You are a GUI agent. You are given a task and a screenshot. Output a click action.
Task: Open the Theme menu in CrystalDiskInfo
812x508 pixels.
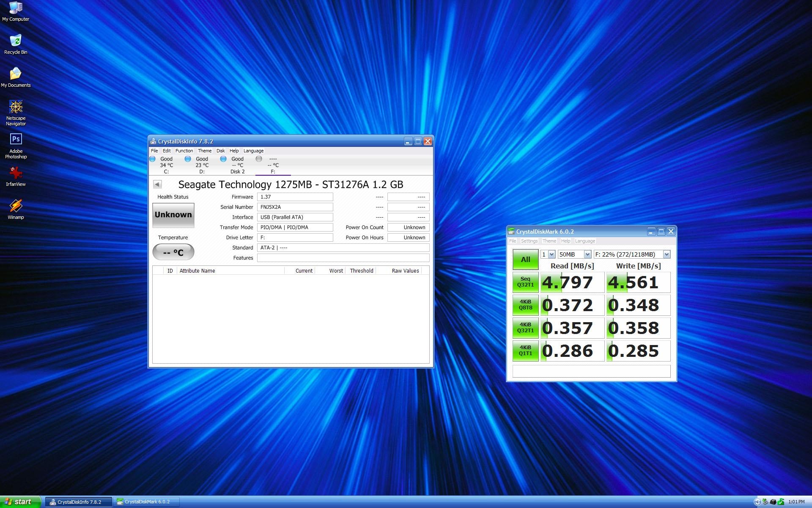tap(204, 151)
